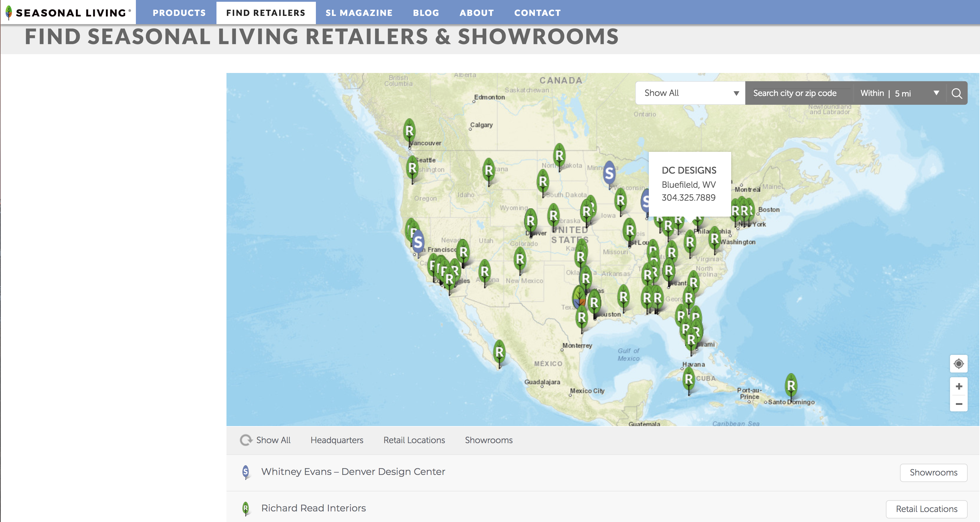Click DC DESIGNS popup title
This screenshot has height=522, width=980.
click(x=689, y=170)
